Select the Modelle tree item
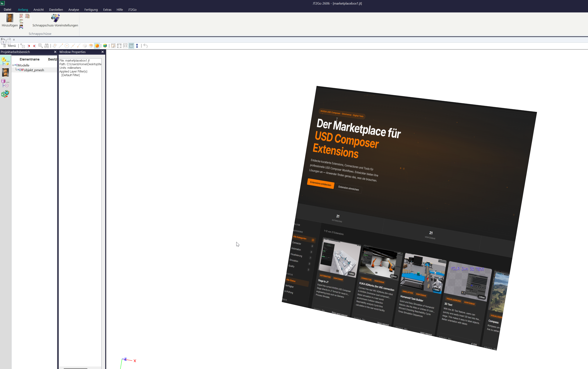This screenshot has height=369, width=588. click(x=23, y=65)
